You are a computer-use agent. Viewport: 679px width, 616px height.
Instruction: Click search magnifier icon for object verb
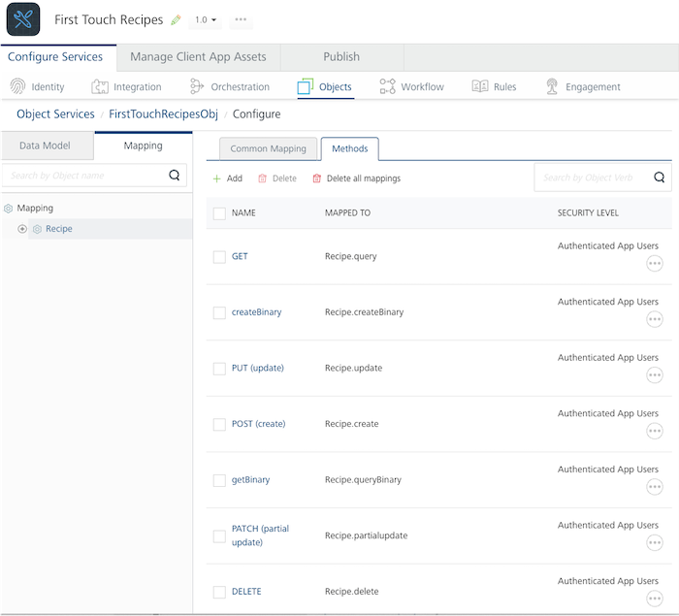[660, 178]
